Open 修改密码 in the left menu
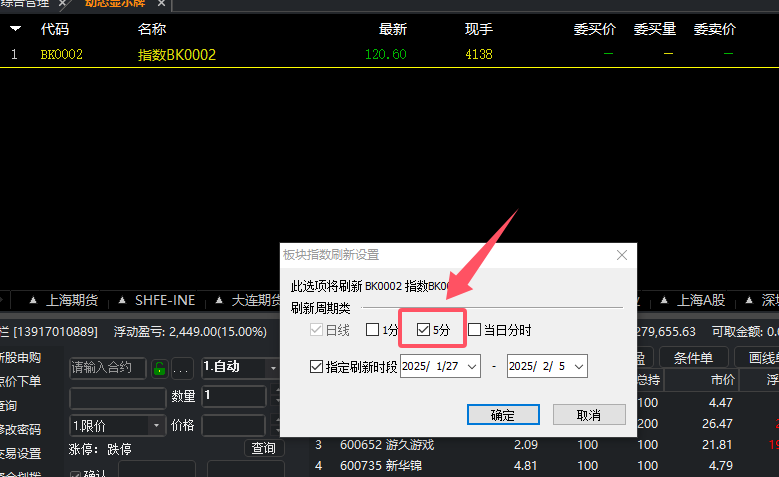Image resolution: width=779 pixels, height=477 pixels. click(20, 429)
